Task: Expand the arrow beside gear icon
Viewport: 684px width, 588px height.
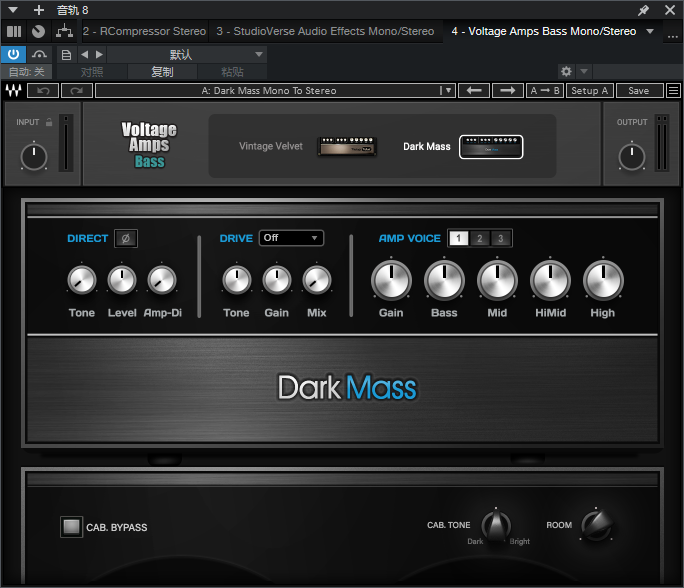Action: point(584,71)
